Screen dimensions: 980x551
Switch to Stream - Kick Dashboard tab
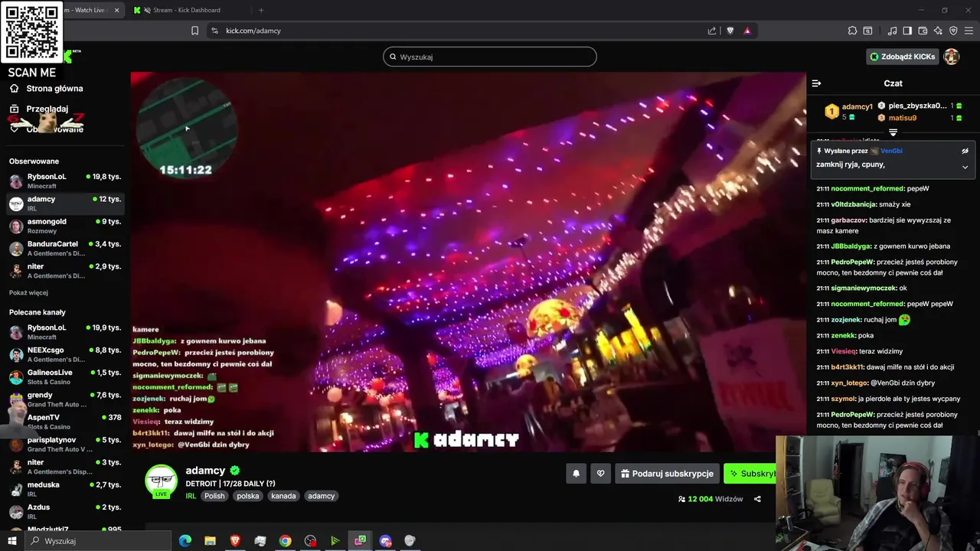tap(186, 10)
